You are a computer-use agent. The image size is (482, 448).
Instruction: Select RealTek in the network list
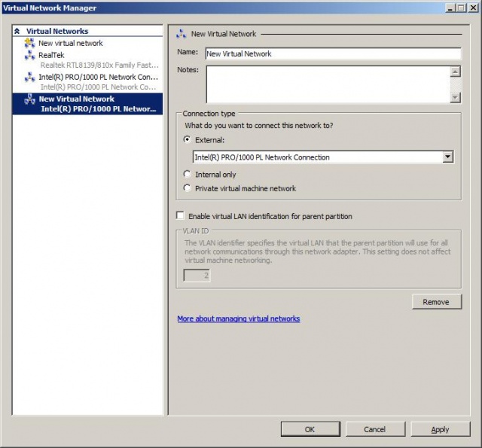pos(52,55)
